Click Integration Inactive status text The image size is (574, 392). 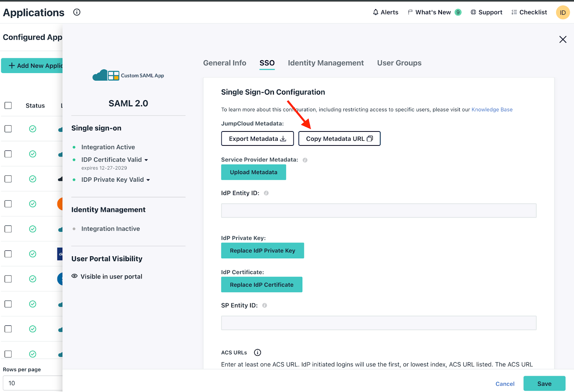110,229
